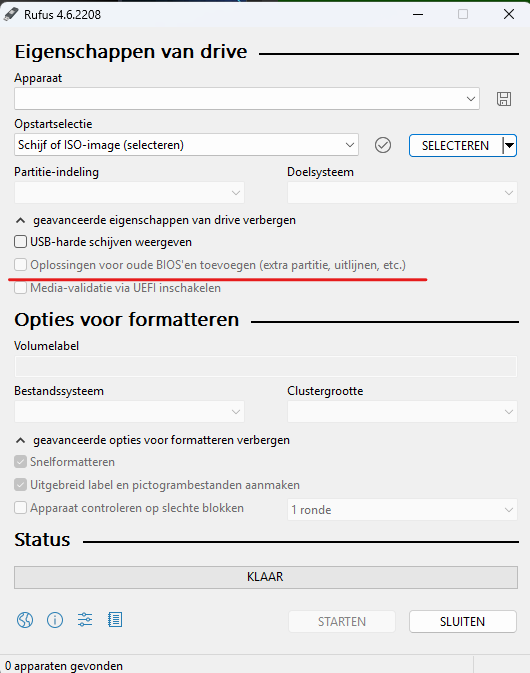The image size is (530, 673).
Task: Open the Apparaat dropdown
Action: click(x=247, y=99)
